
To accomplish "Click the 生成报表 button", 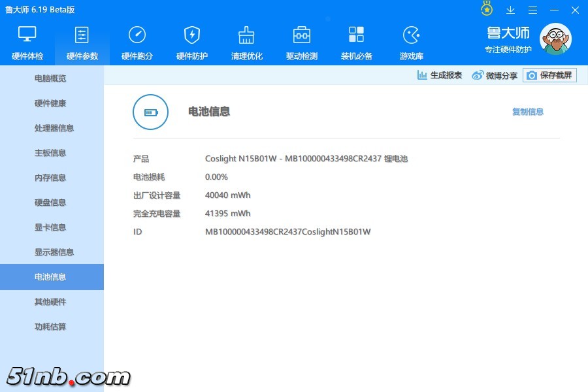I will tap(440, 75).
